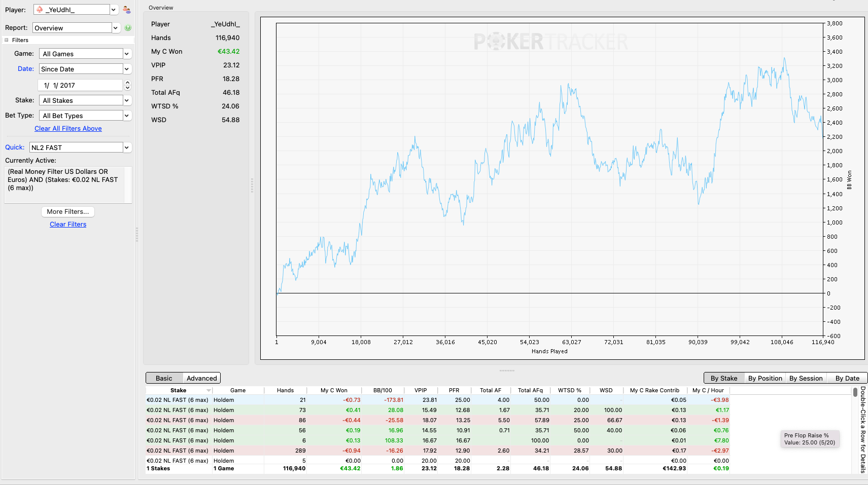Switch grouping to By Date
The width and height of the screenshot is (868, 485).
click(847, 378)
